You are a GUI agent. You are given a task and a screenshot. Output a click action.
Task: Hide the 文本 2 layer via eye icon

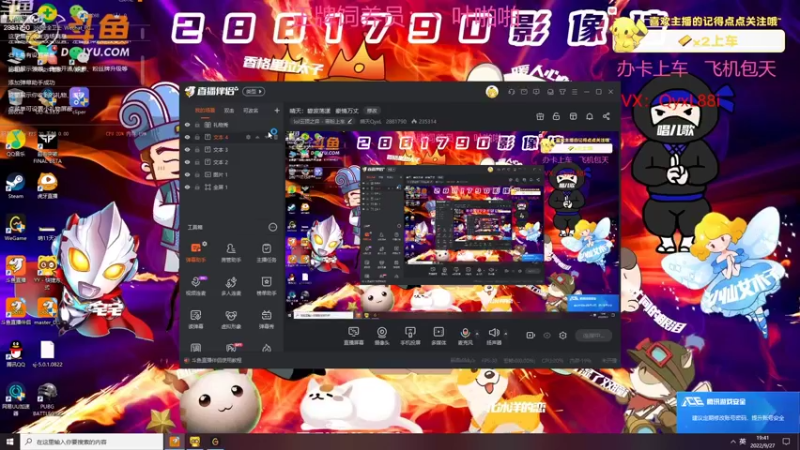coord(187,162)
